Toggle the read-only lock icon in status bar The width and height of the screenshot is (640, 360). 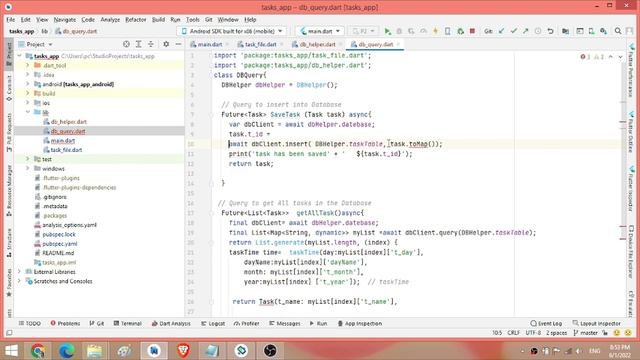click(x=605, y=333)
